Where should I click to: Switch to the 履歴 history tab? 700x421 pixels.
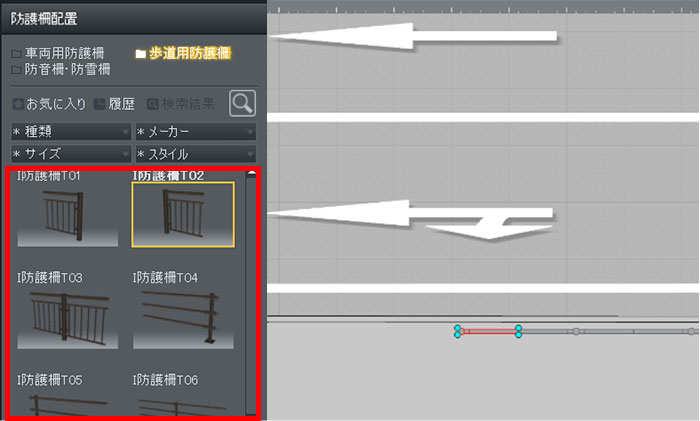click(x=114, y=104)
